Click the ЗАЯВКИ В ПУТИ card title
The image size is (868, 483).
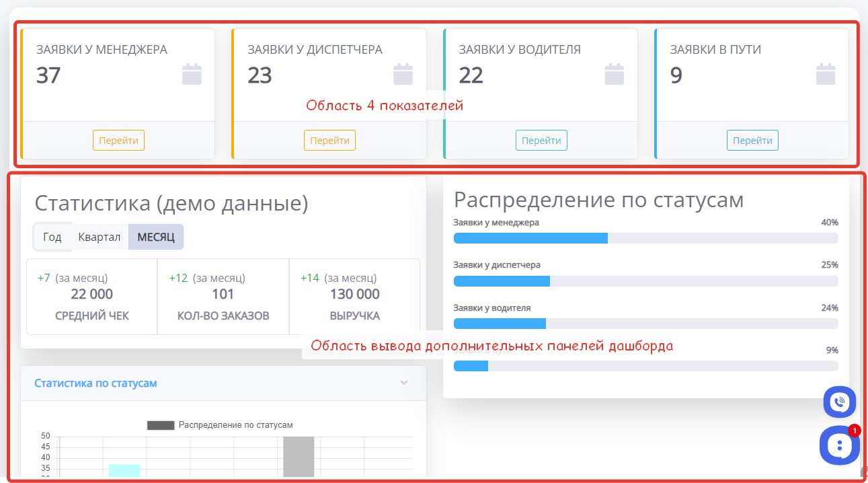(715, 50)
